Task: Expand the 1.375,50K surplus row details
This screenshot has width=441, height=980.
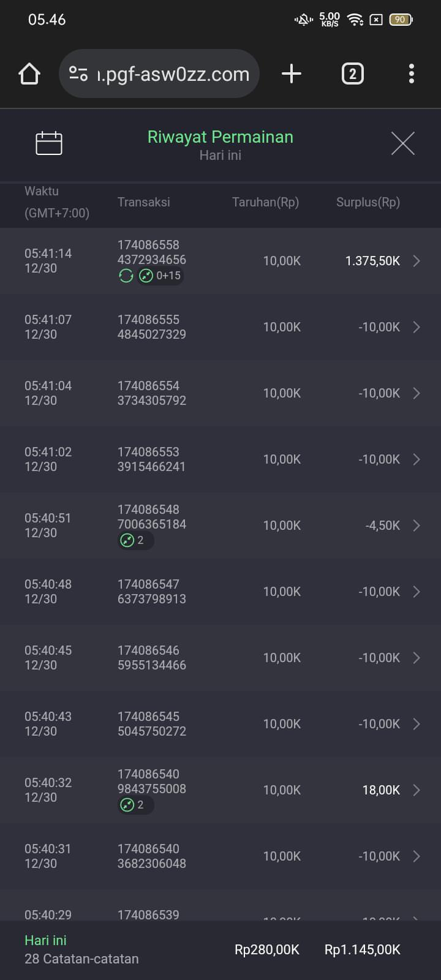Action: click(x=417, y=261)
